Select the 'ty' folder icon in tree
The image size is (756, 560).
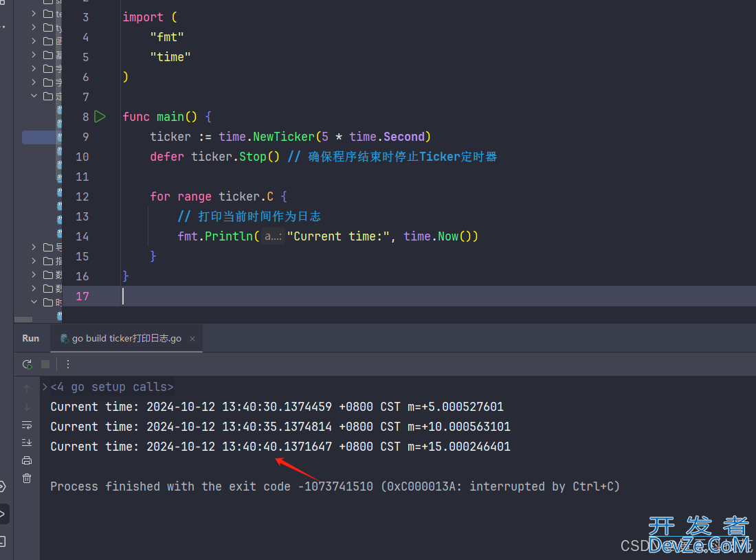[48, 27]
